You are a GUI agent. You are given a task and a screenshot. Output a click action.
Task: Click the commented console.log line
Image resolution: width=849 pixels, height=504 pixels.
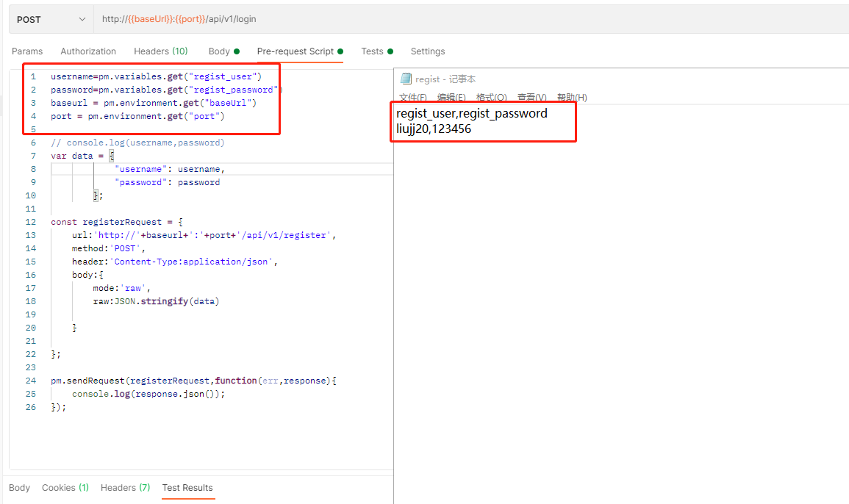click(x=137, y=143)
